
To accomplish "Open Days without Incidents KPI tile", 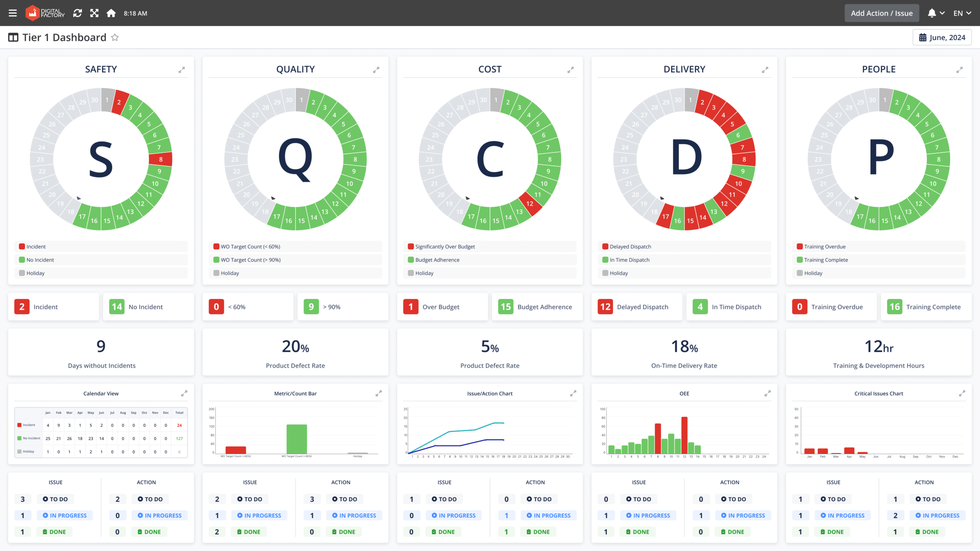I will (x=101, y=352).
